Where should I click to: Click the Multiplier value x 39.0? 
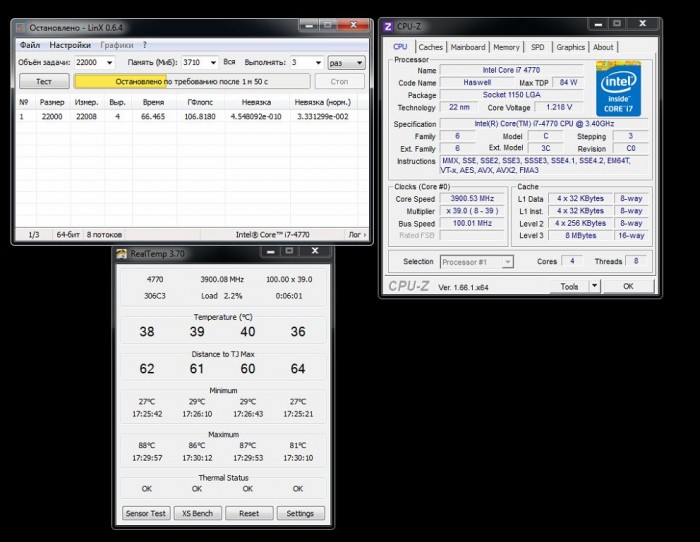point(472,211)
